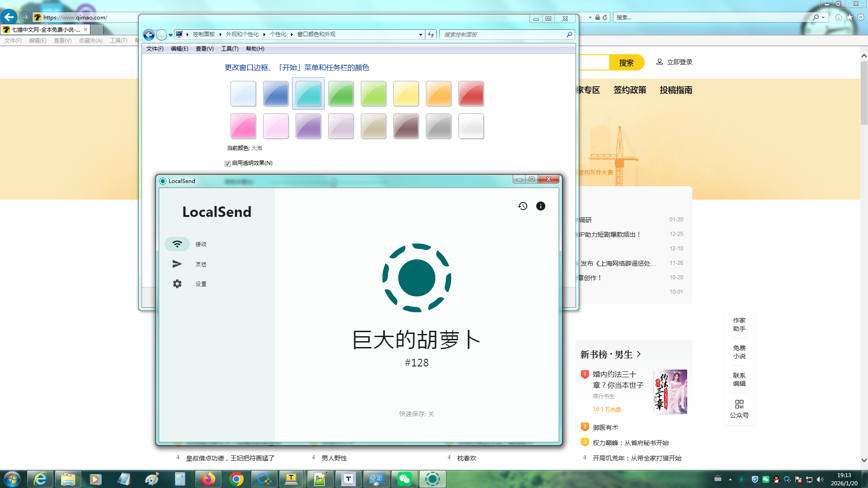
Task: Click the 搜索控制面板 search field
Action: [x=502, y=34]
